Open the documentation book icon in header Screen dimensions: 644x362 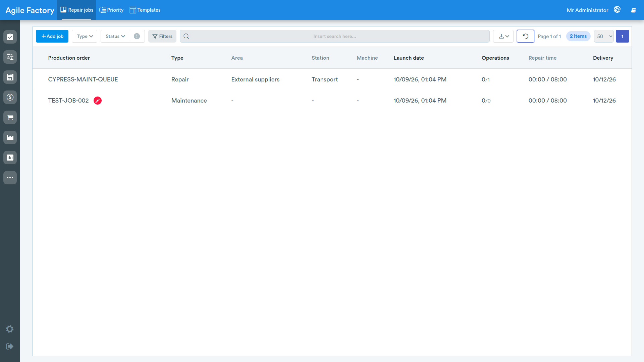click(634, 10)
